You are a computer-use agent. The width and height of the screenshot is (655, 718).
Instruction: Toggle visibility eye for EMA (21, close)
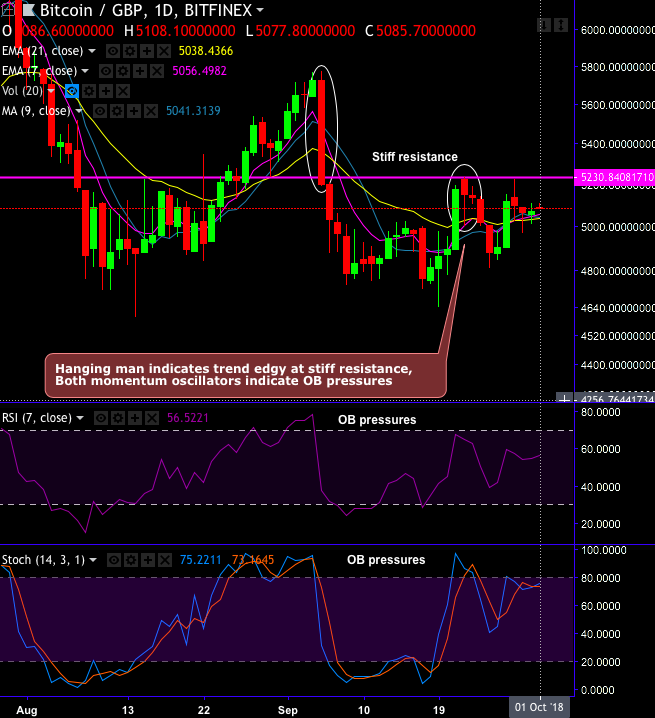113,51
